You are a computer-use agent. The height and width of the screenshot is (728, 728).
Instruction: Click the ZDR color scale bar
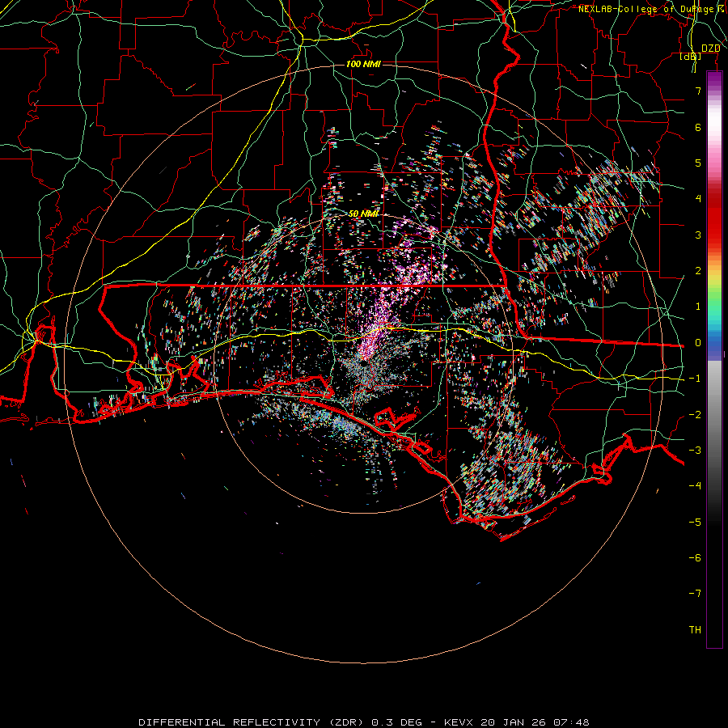[x=714, y=360]
